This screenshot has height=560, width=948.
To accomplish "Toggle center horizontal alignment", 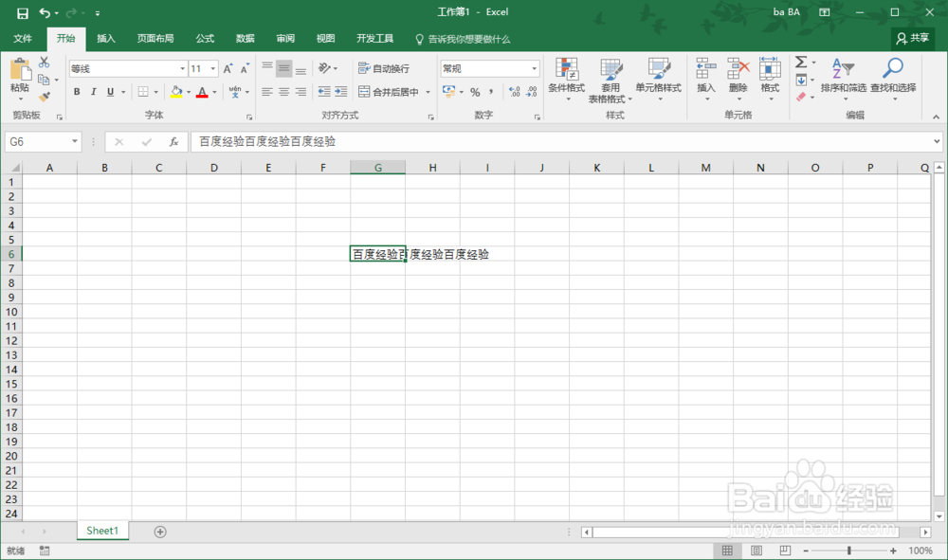I will click(283, 92).
